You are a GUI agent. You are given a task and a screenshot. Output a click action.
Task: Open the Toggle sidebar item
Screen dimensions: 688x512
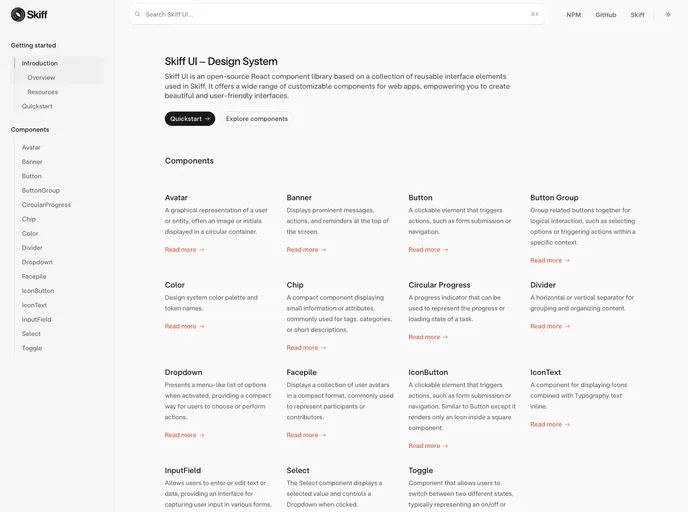[32, 348]
